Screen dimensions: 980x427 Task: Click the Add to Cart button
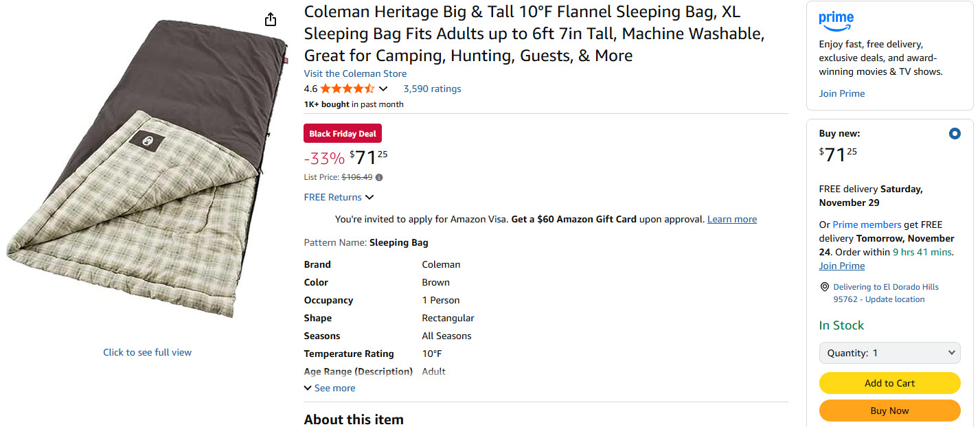point(889,383)
